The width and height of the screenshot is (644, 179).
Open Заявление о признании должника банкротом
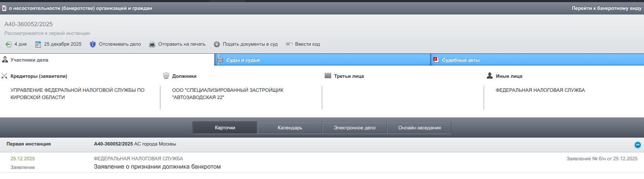(x=157, y=167)
